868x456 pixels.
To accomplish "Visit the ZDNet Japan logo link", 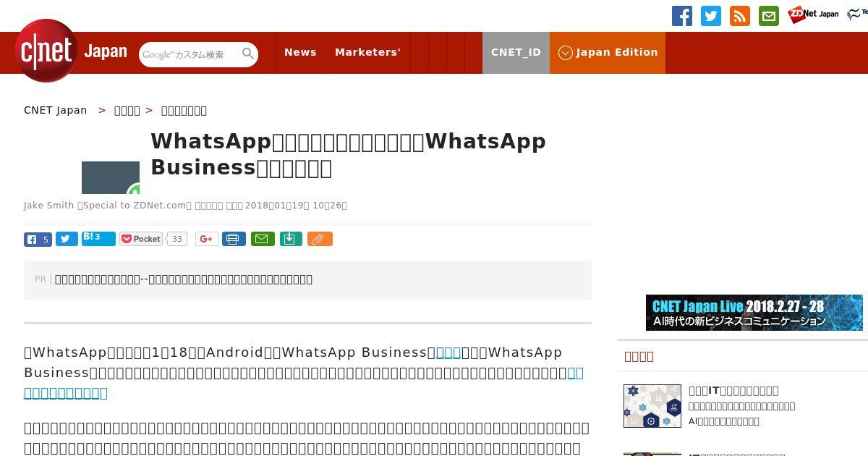I will [813, 14].
